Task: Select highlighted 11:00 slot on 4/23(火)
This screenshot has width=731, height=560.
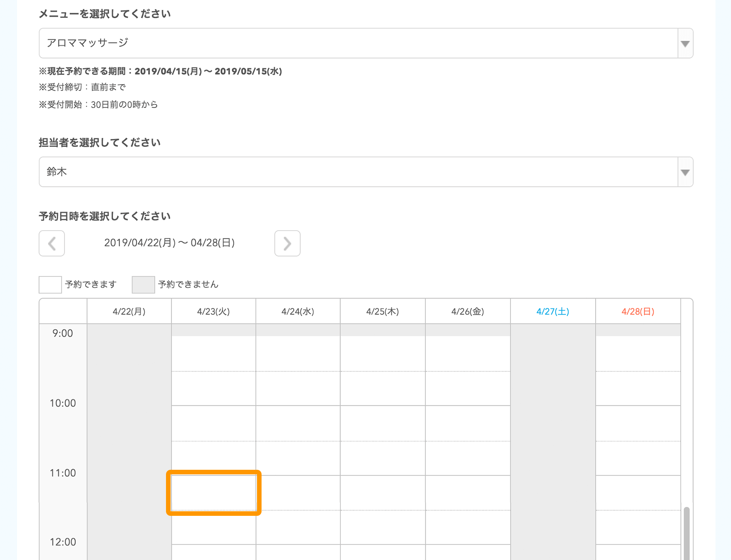Action: (214, 493)
